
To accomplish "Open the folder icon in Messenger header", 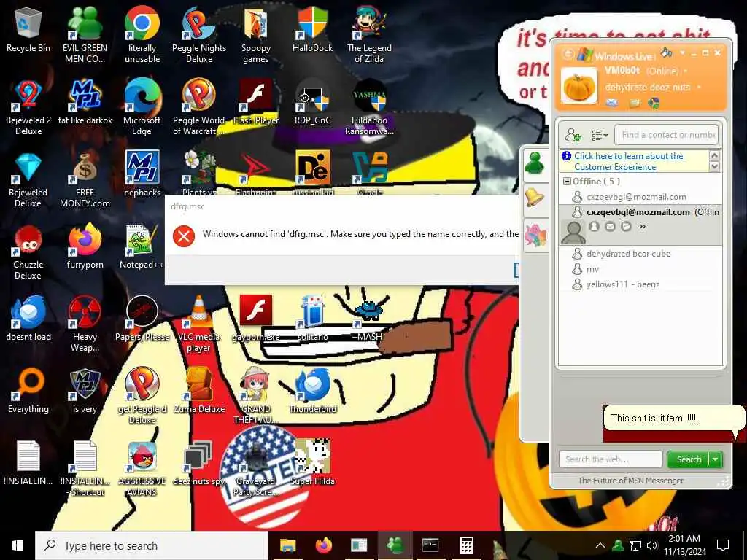I will point(634,103).
